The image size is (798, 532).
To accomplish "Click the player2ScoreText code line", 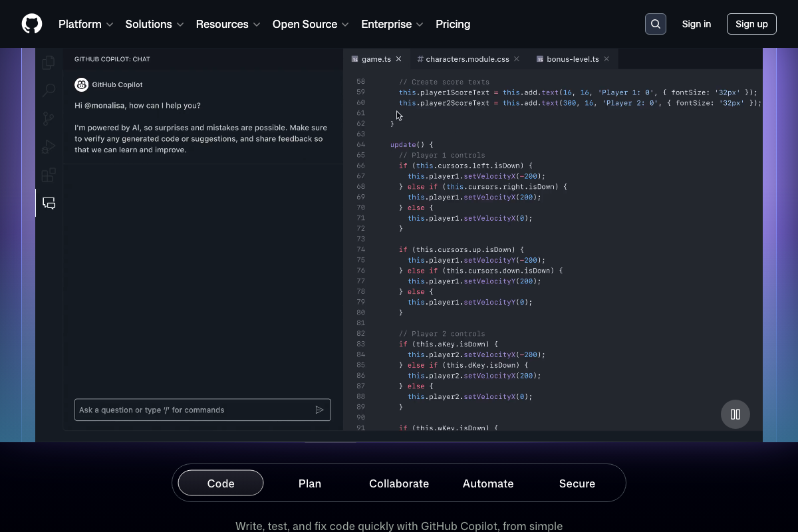I will [x=580, y=103].
